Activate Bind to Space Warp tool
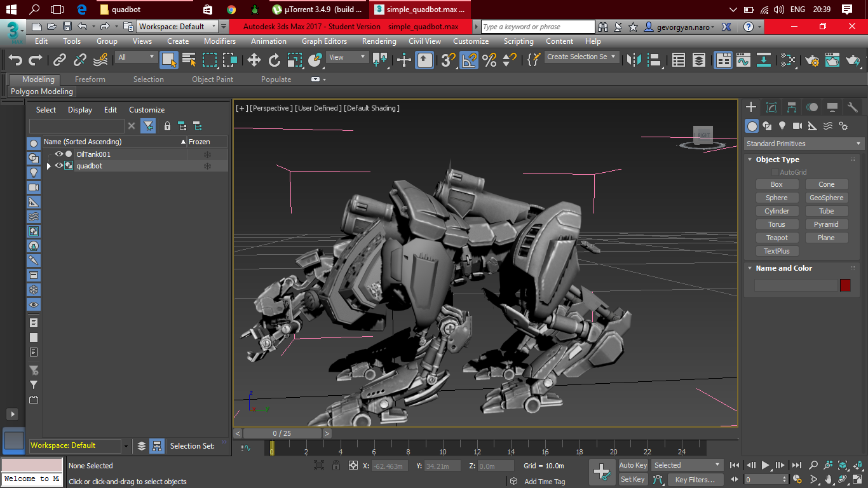Screen dimensions: 868x488 pos(100,60)
